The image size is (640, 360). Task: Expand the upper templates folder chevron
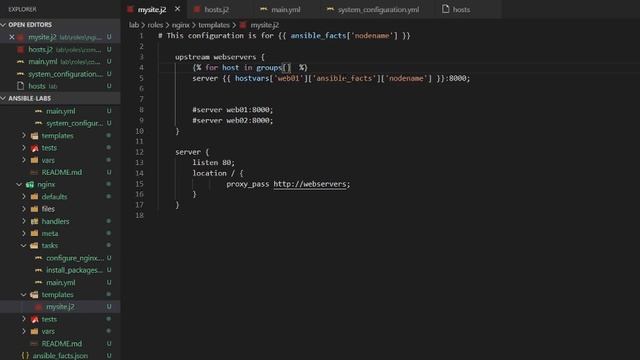(x=24, y=135)
